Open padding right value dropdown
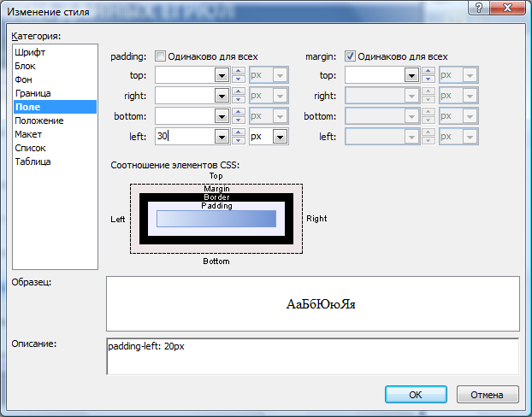This screenshot has height=417, width=532. tap(222, 96)
